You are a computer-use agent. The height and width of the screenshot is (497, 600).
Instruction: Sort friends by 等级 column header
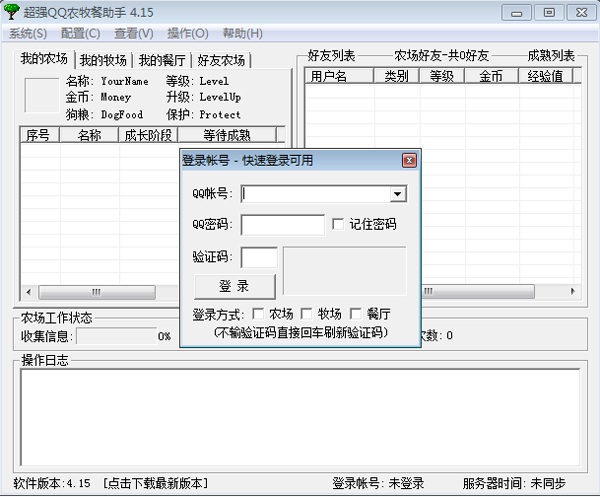[x=442, y=76]
